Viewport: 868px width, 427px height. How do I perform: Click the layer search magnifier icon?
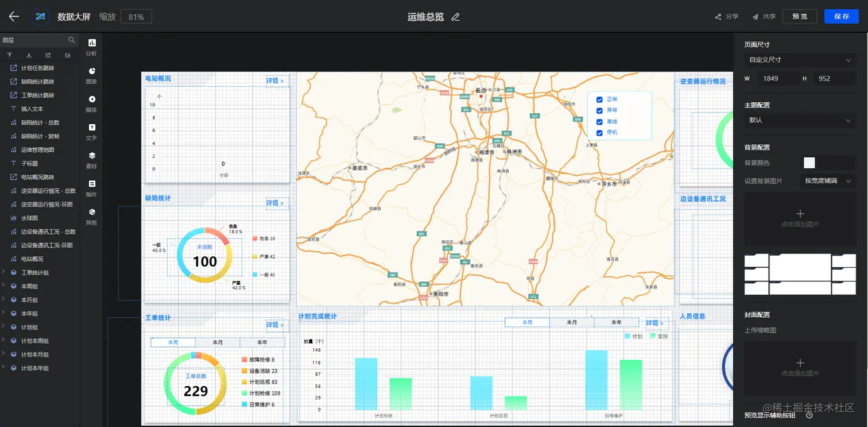[x=72, y=40]
